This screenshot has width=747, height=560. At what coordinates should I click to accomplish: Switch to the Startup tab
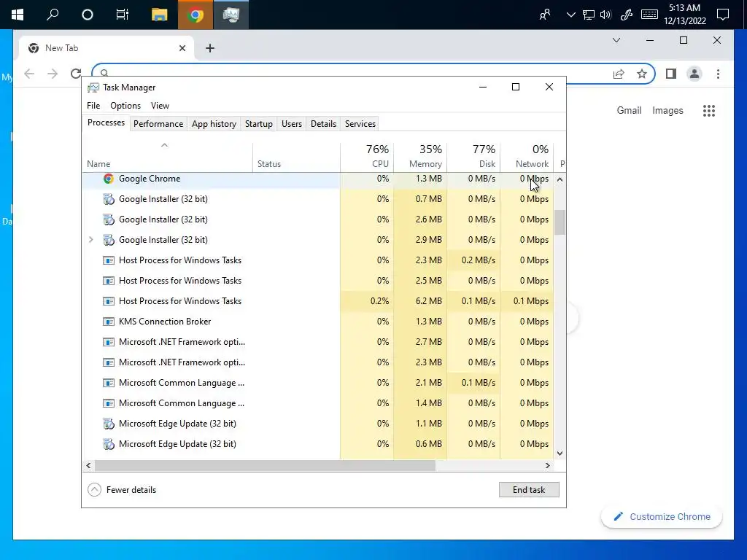click(259, 124)
